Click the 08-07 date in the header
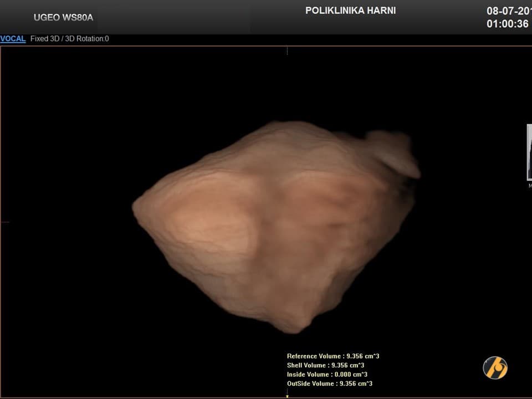This screenshot has width=532, height=399. pyautogui.click(x=508, y=11)
